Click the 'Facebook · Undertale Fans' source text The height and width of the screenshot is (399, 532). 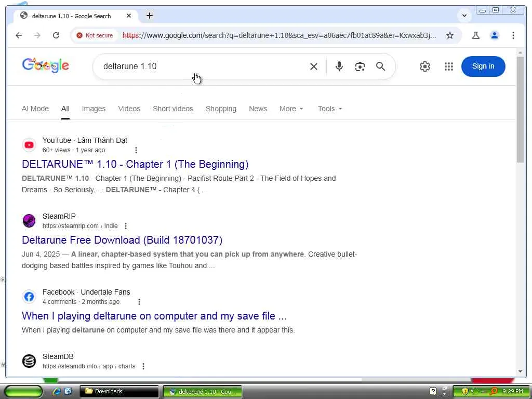click(x=86, y=292)
